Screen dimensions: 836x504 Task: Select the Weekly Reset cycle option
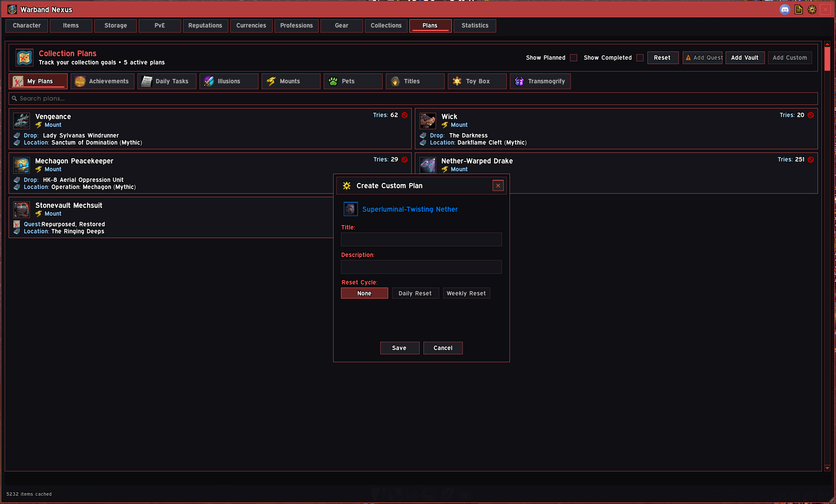pos(466,293)
